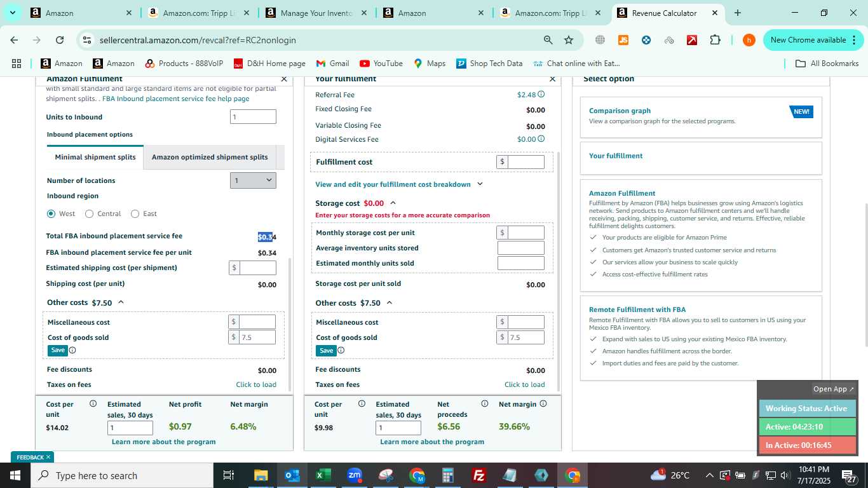Open the Your fulfillment Net margin info icon
The width and height of the screenshot is (868, 488).
(x=543, y=403)
